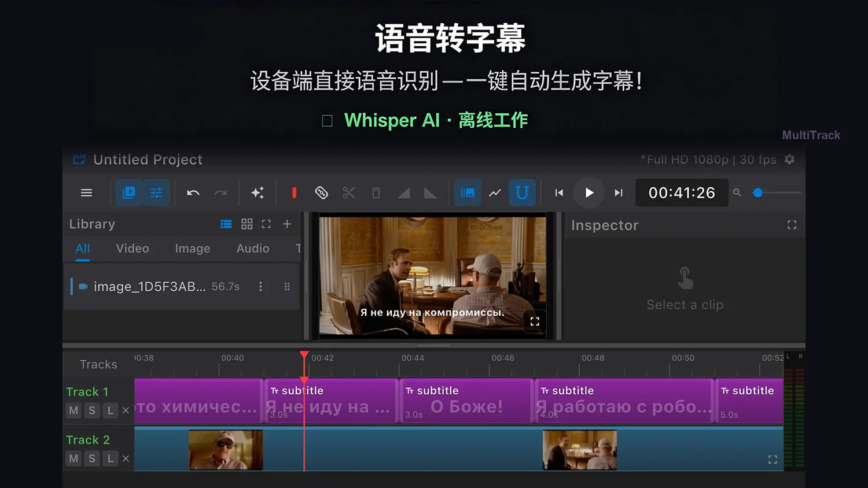
Task: Click the video preview frame
Action: [432, 276]
